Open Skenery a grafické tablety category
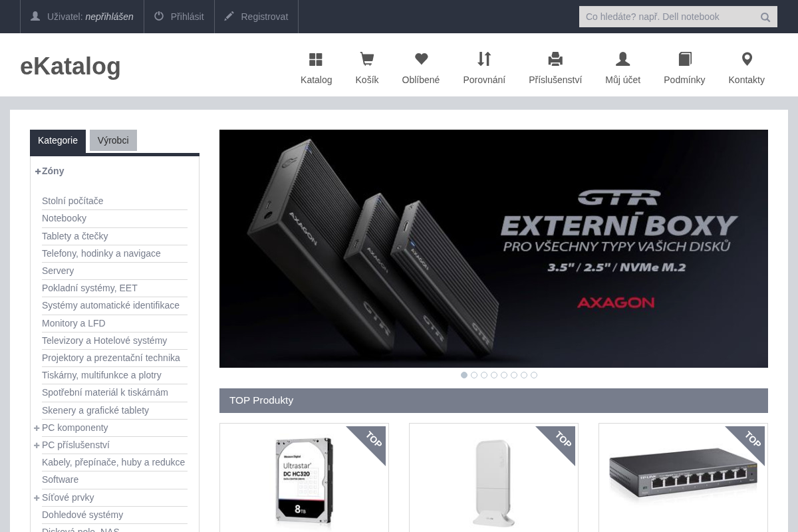 [95, 410]
